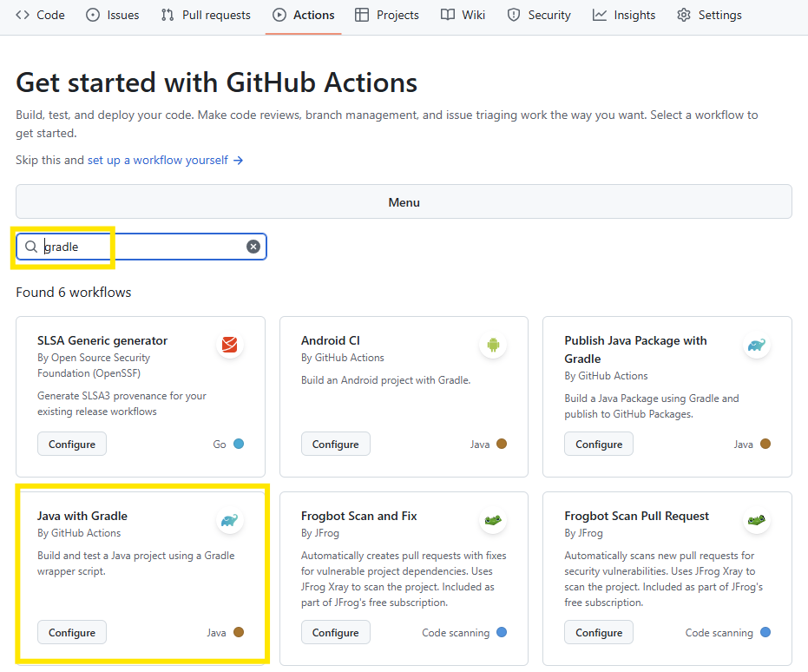
Task: Click the Code scanning label on Frogbot Scan Pull Request
Action: click(x=719, y=632)
